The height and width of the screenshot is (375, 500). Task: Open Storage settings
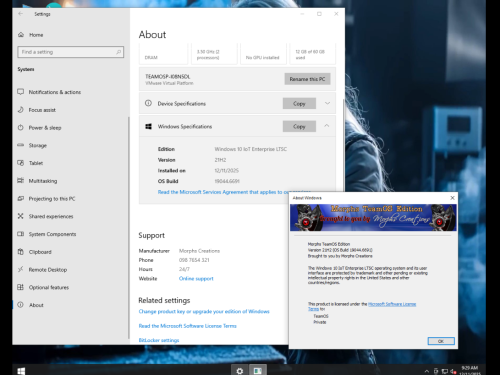click(37, 145)
